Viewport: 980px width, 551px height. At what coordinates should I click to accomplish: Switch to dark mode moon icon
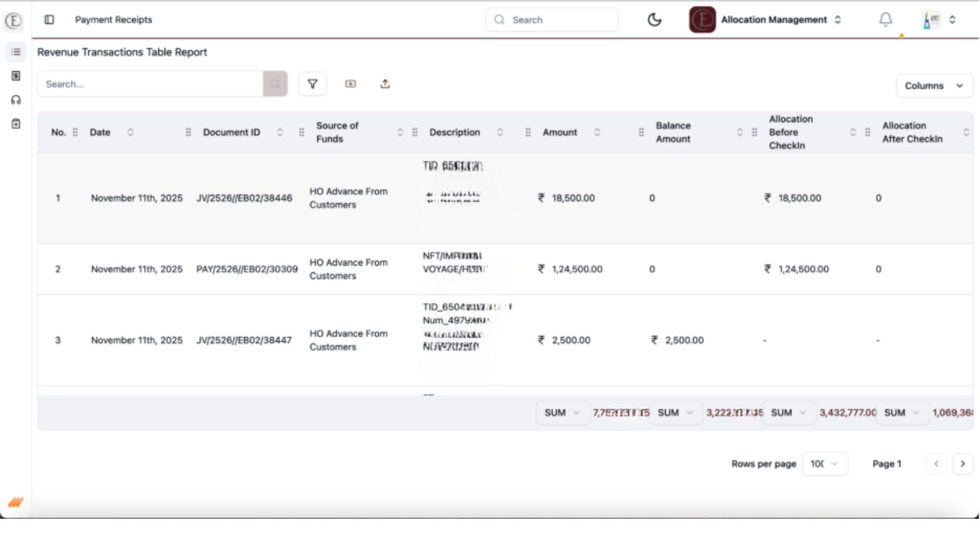pos(654,19)
